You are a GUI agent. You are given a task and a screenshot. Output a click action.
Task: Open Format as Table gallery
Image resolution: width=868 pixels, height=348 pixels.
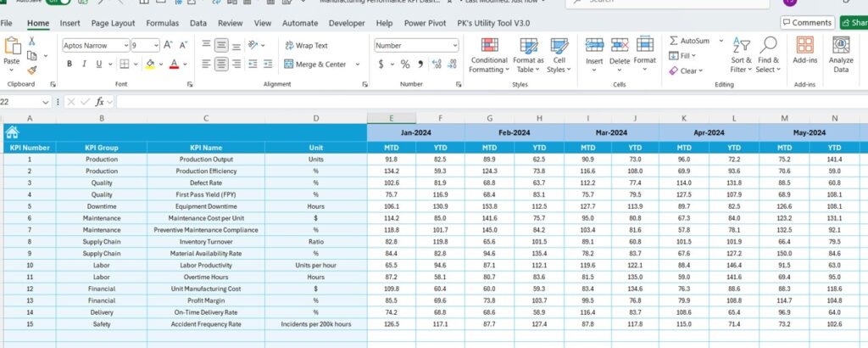coord(528,55)
